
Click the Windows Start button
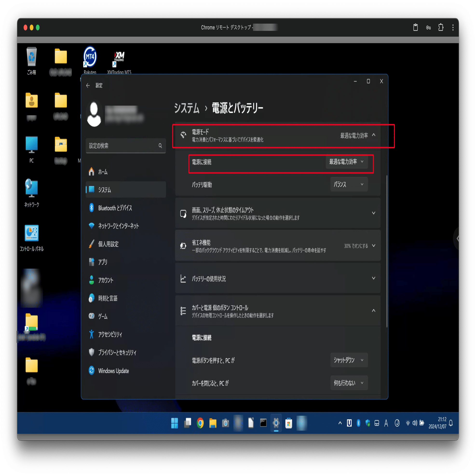174,423
